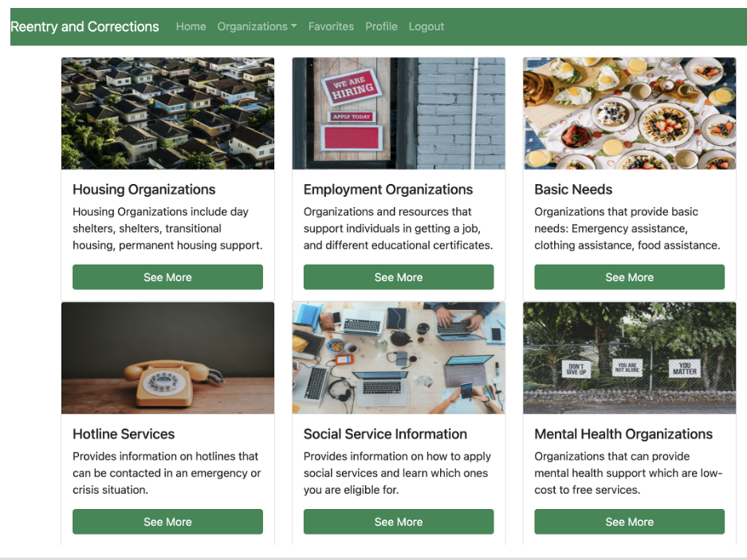See more Hotline Services
Screen dimensions: 747x560
(x=167, y=522)
